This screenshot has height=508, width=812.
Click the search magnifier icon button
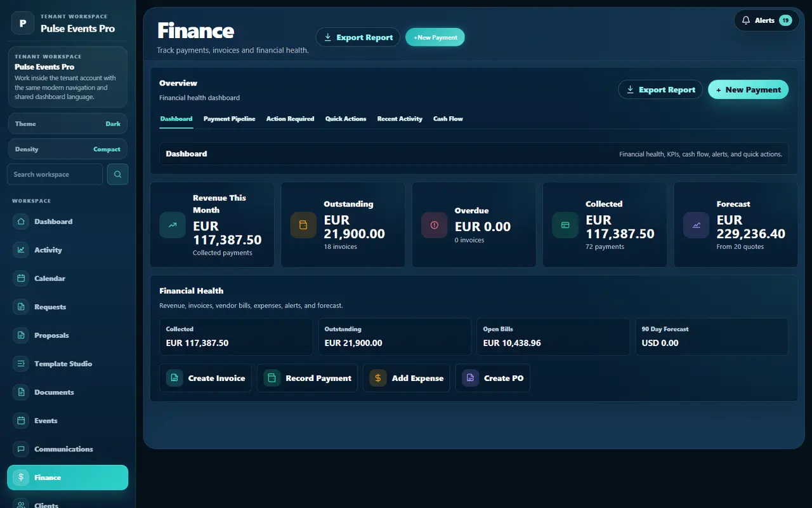[x=118, y=174]
